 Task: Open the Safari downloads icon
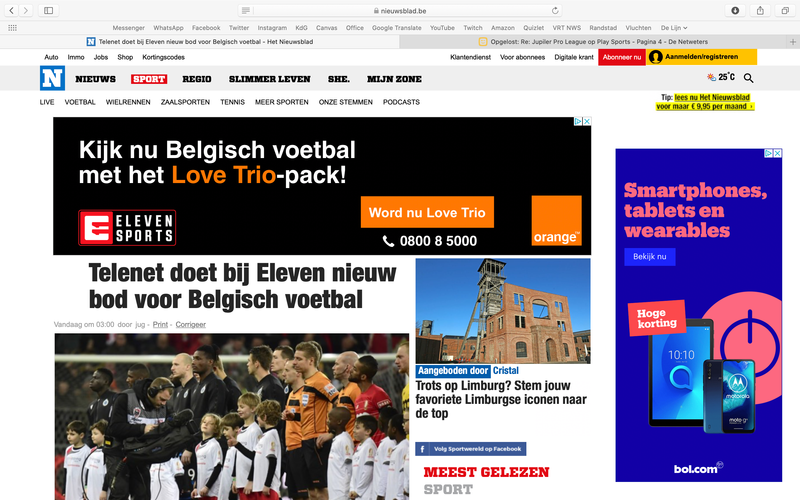[x=736, y=10]
